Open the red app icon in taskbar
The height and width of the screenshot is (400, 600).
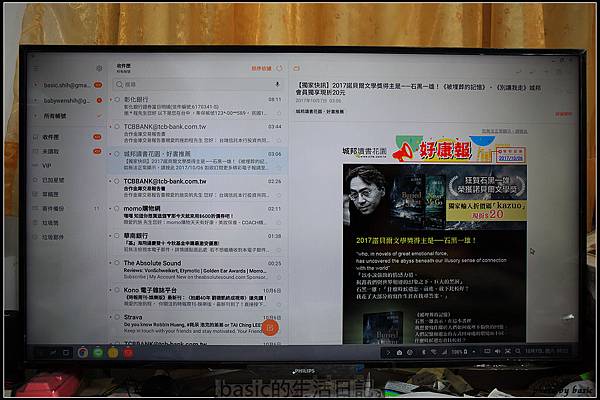click(128, 353)
